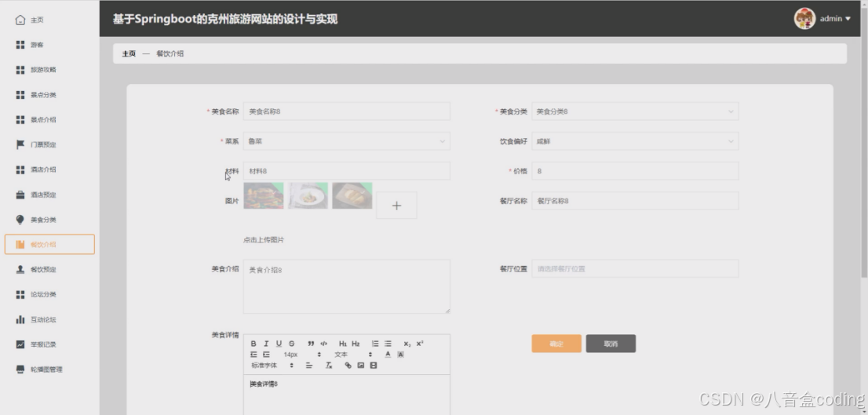Apply bold formatting in 美食详情 editor

tap(253, 344)
